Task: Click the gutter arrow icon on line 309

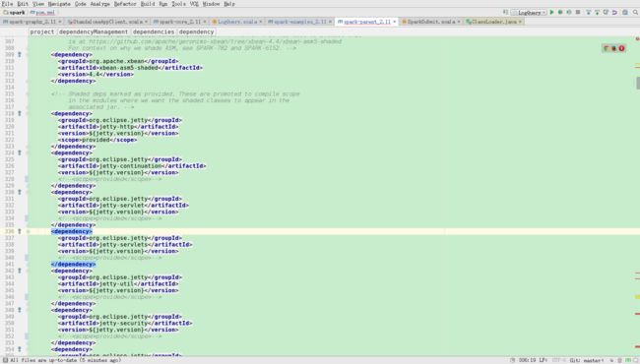Action: coord(19,54)
